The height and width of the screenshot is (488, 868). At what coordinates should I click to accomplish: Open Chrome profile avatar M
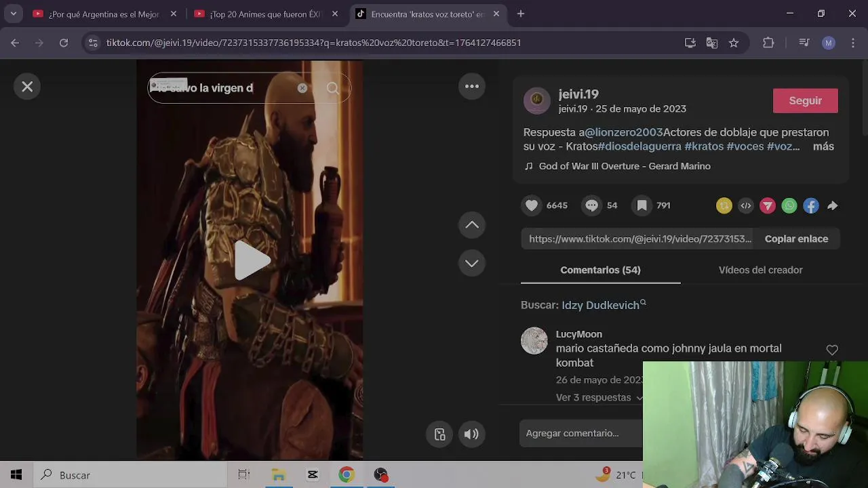(x=828, y=43)
